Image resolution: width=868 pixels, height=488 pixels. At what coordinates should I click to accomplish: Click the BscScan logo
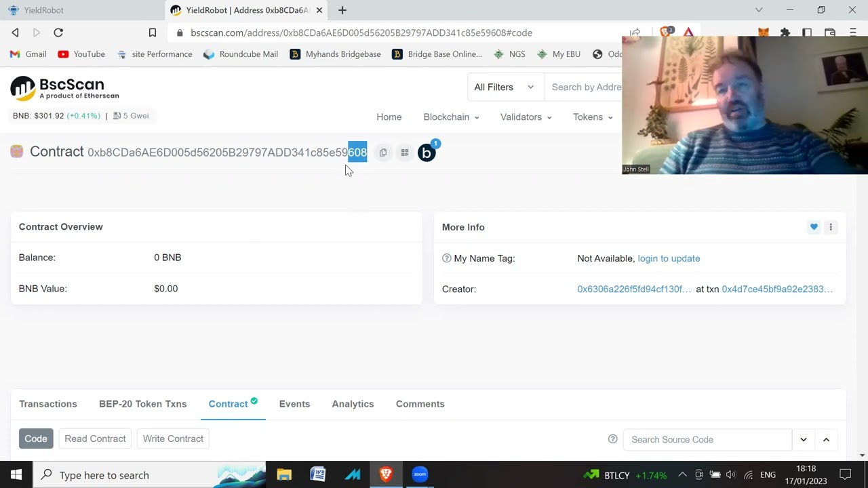(65, 87)
